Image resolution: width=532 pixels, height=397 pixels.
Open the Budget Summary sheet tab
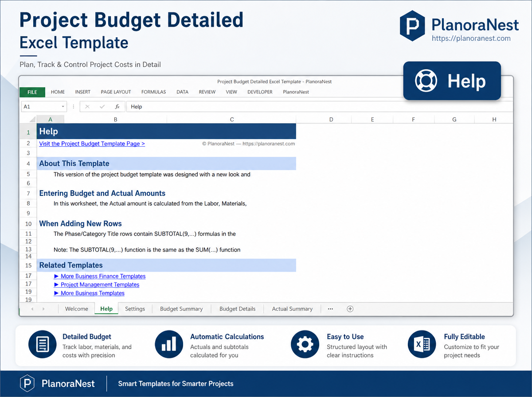181,309
